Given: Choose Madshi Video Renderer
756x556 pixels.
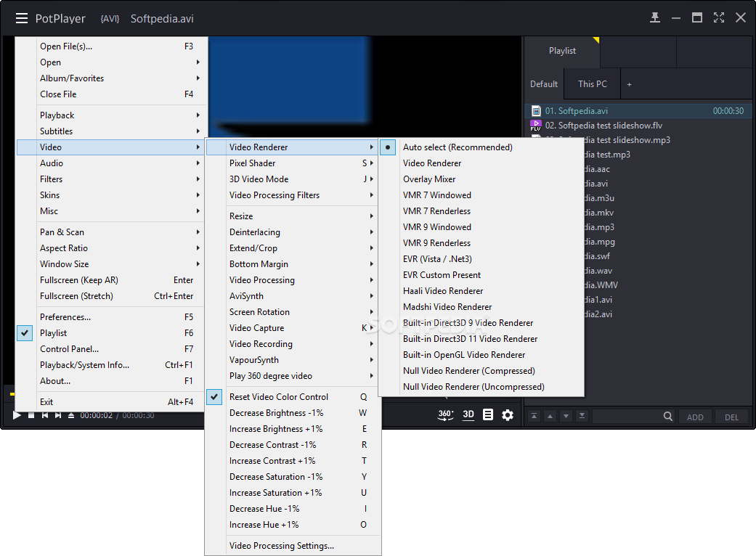Looking at the screenshot, I should [x=481, y=307].
